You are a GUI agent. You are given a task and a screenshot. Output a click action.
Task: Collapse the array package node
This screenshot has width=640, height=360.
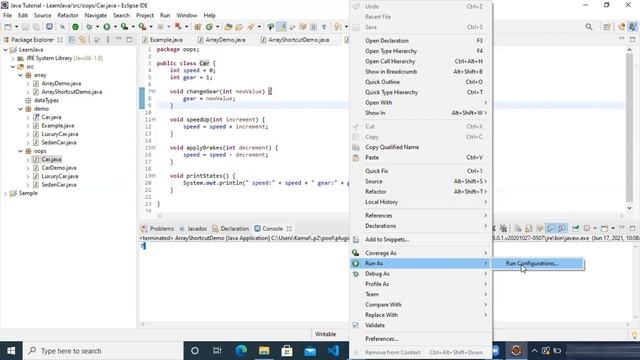pos(20,75)
